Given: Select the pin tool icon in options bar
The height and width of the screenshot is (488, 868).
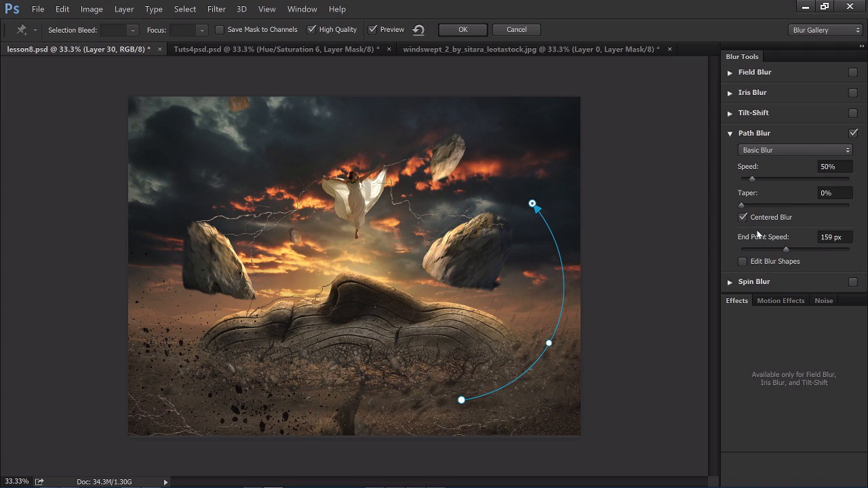Looking at the screenshot, I should tap(22, 30).
